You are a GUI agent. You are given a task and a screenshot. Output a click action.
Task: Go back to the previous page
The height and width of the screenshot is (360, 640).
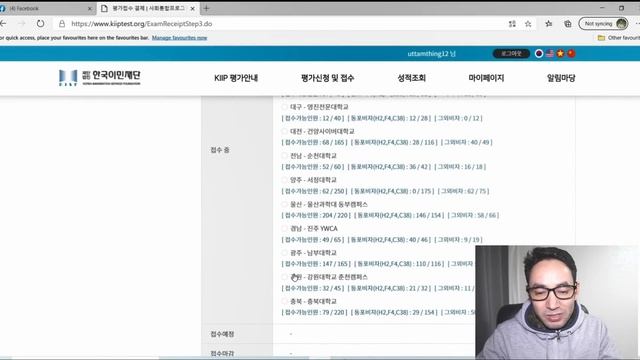click(3, 24)
